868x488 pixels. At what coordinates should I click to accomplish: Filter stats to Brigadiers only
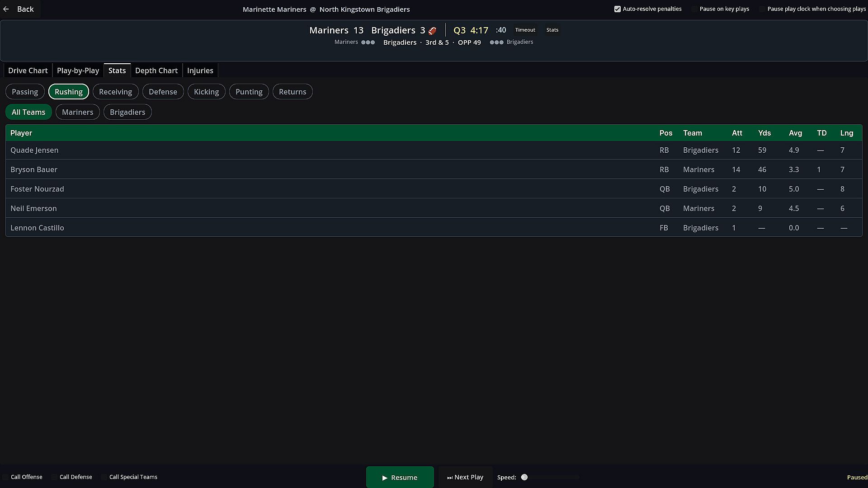tap(127, 112)
